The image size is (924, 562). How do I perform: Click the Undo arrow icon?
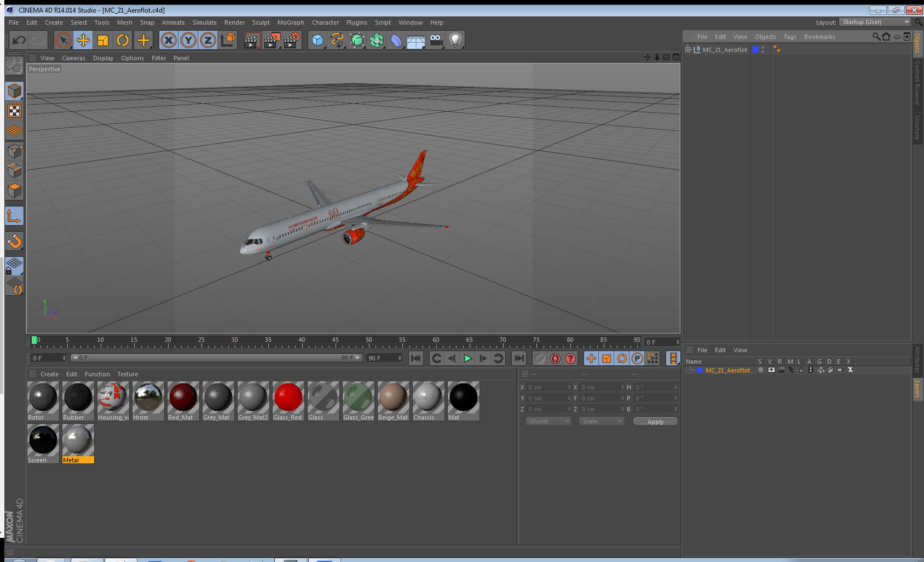19,40
